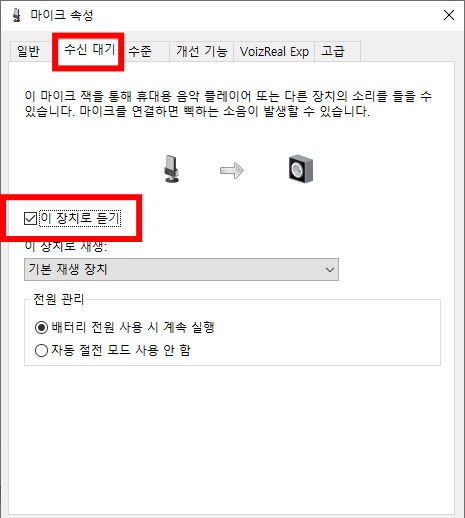The image size is (465, 518).
Task: Click the 수신 대기 tab
Action: point(89,50)
